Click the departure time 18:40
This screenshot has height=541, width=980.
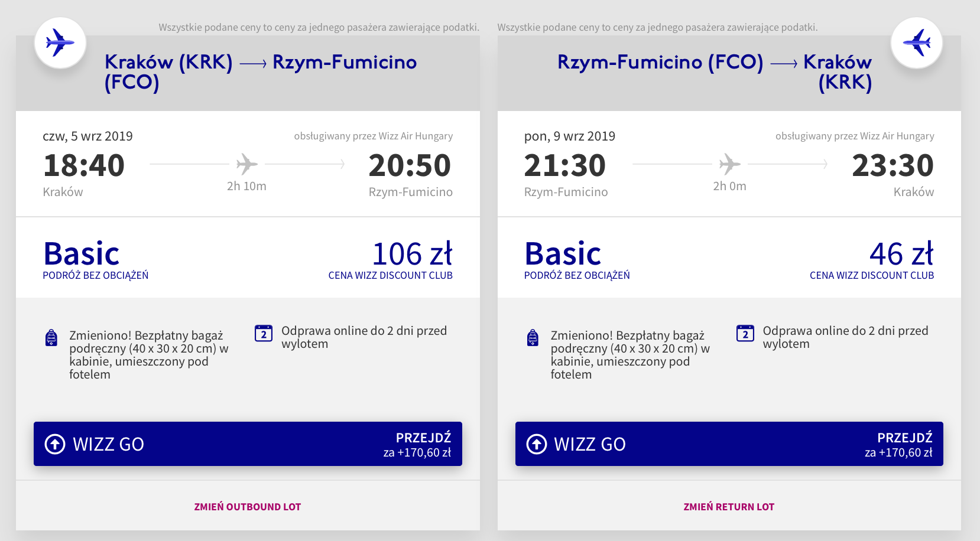pyautogui.click(x=84, y=165)
